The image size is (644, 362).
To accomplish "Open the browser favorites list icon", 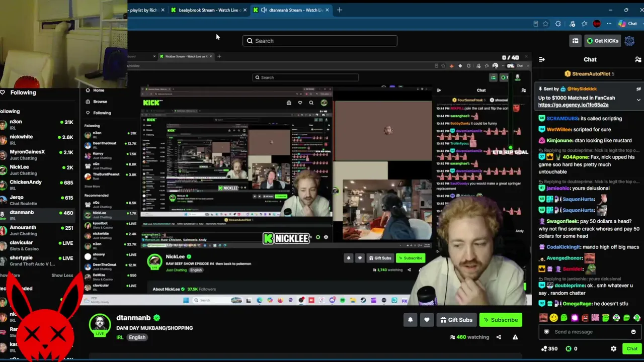I will pos(584,24).
